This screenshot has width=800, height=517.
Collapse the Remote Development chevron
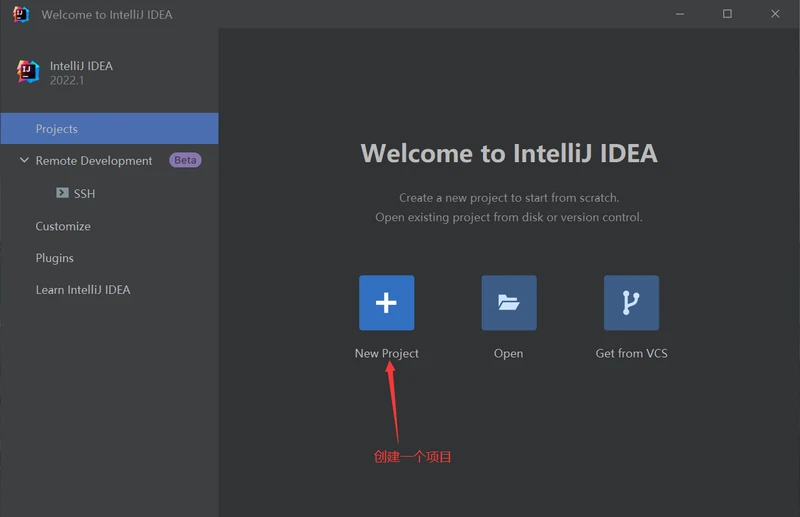[24, 161]
